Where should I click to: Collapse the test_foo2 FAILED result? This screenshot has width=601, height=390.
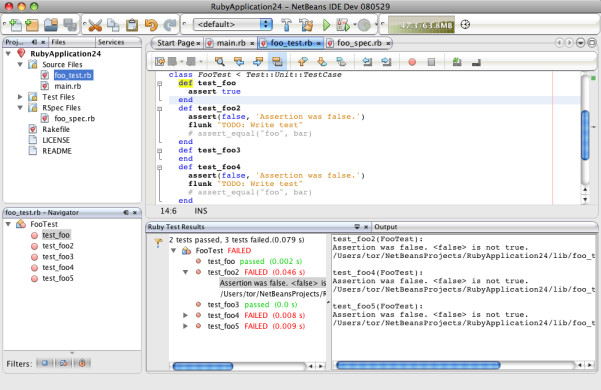pos(186,272)
